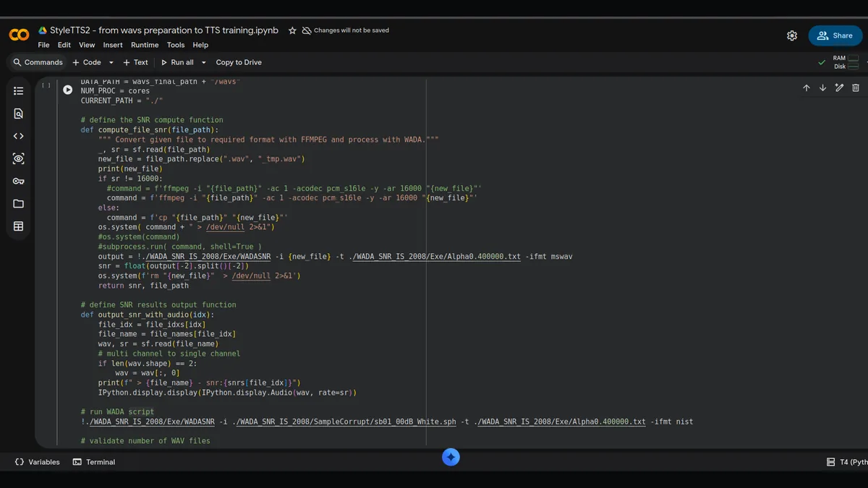Open the Data table icon in sidebar

pos(19,226)
